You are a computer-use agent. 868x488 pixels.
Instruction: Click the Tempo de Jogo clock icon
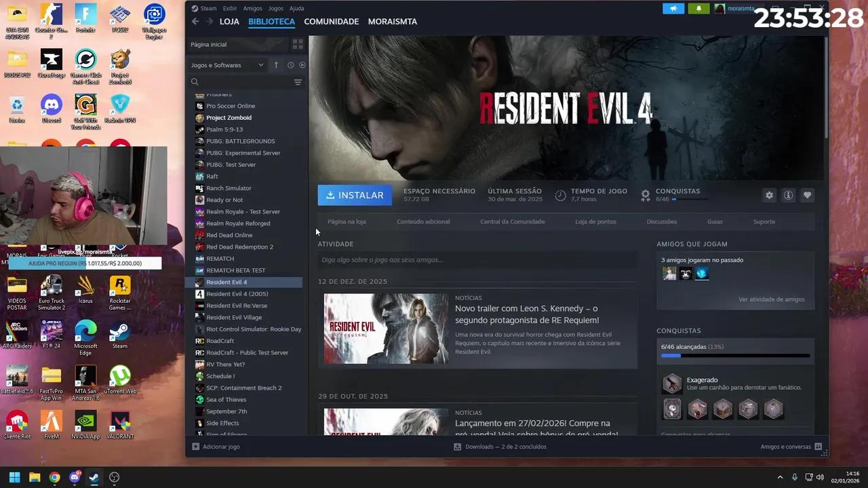click(x=560, y=195)
